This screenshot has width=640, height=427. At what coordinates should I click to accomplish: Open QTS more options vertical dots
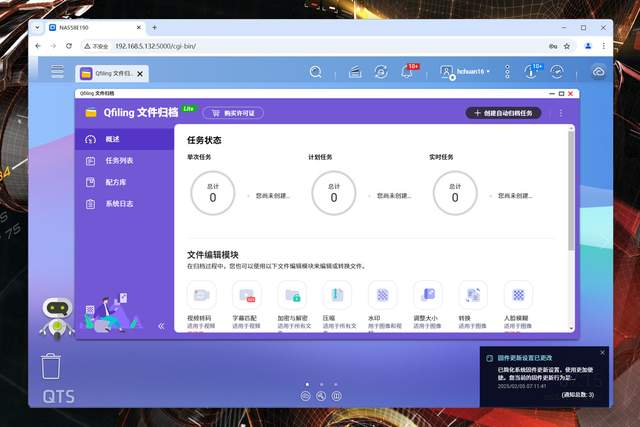tap(507, 72)
